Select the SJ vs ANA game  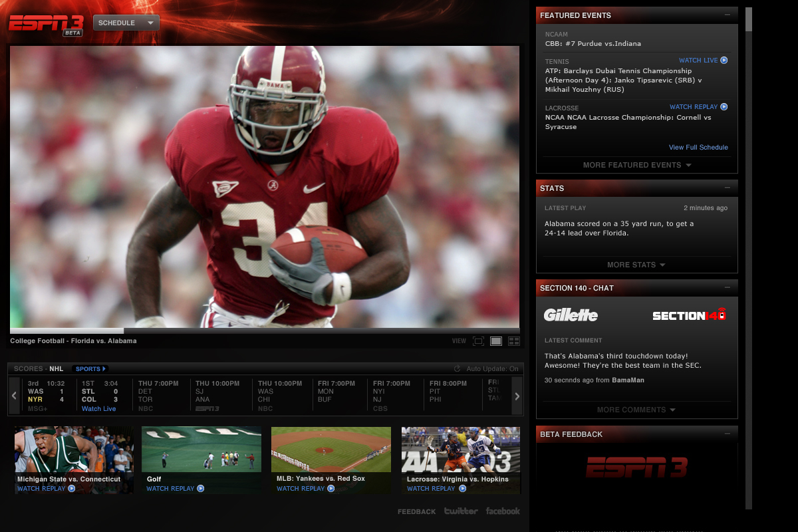click(x=219, y=396)
